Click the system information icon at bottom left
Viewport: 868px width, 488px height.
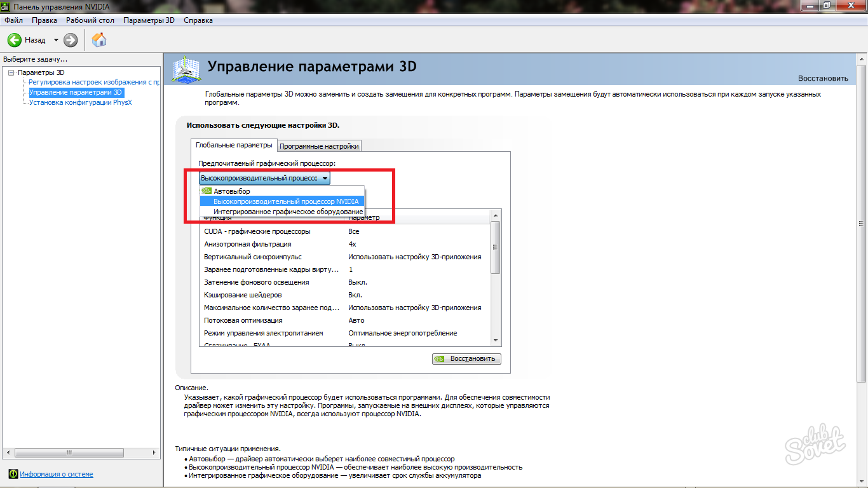pos(13,474)
